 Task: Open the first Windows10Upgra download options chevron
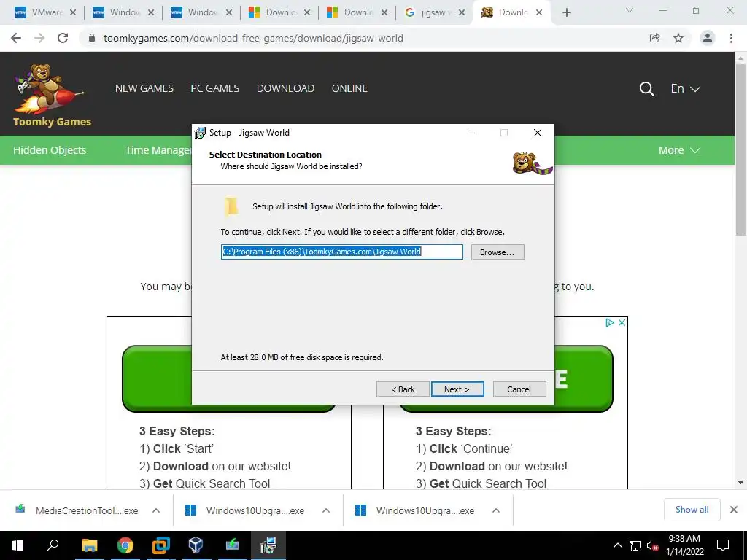pos(326,510)
